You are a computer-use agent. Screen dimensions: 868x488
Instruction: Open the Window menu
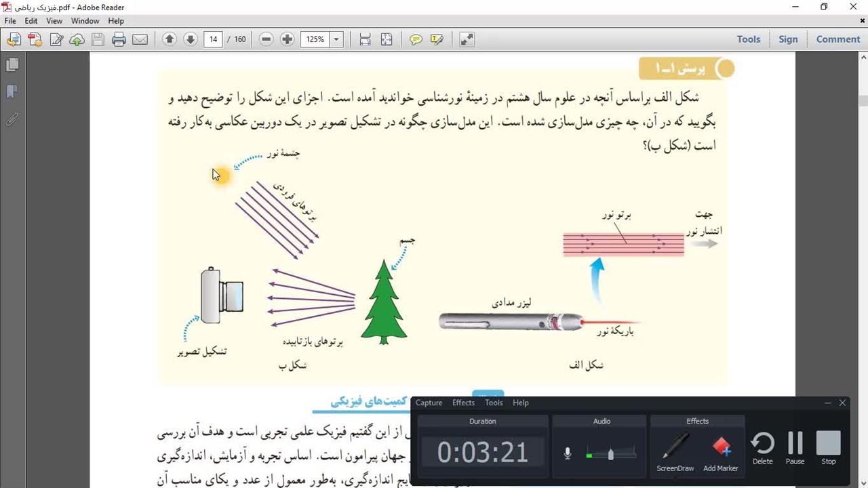coord(85,21)
